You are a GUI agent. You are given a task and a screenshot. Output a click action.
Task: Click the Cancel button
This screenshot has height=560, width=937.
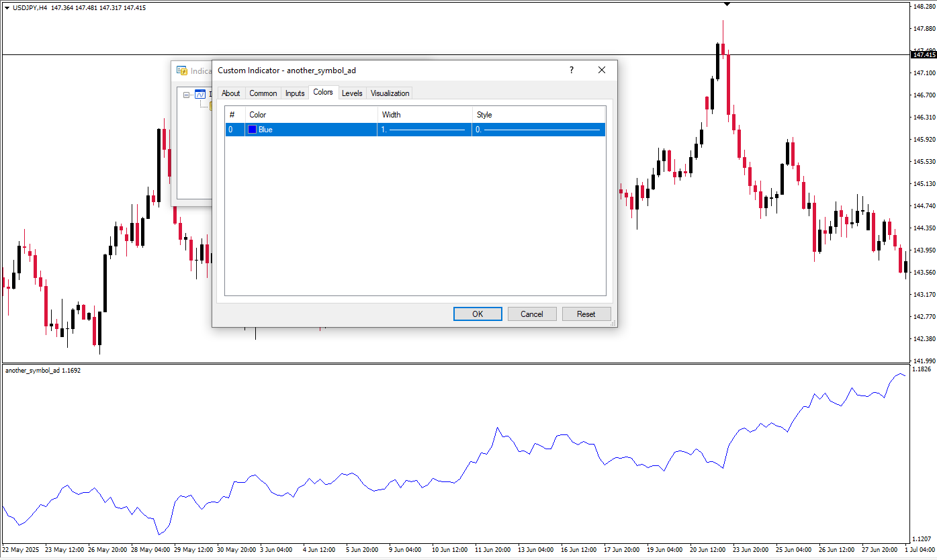click(x=531, y=314)
